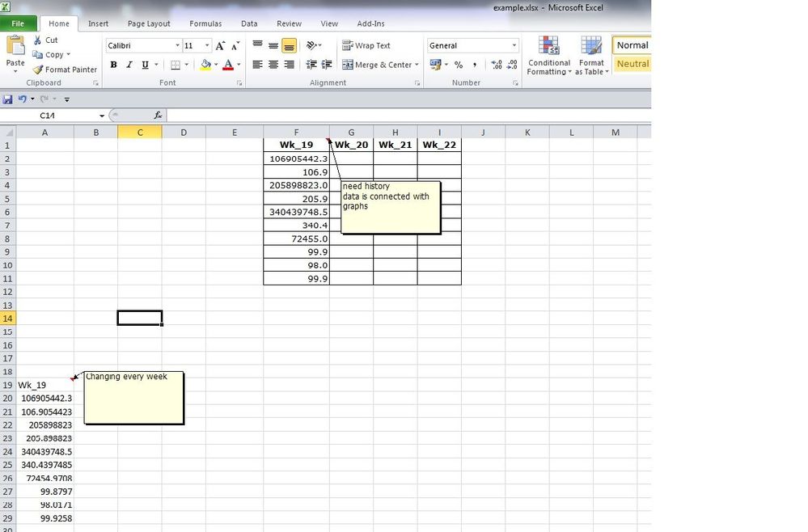Open the File tab

[x=18, y=23]
